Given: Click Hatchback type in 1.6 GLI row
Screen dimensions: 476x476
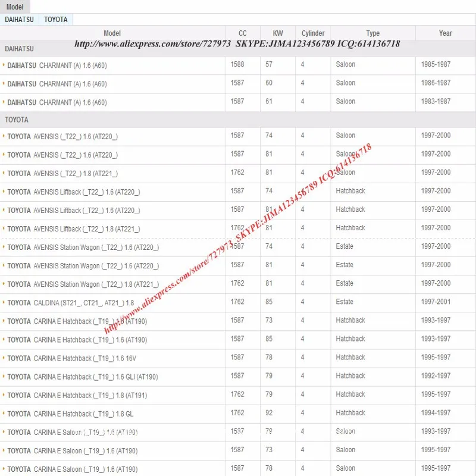Looking at the screenshot, I should [350, 376].
